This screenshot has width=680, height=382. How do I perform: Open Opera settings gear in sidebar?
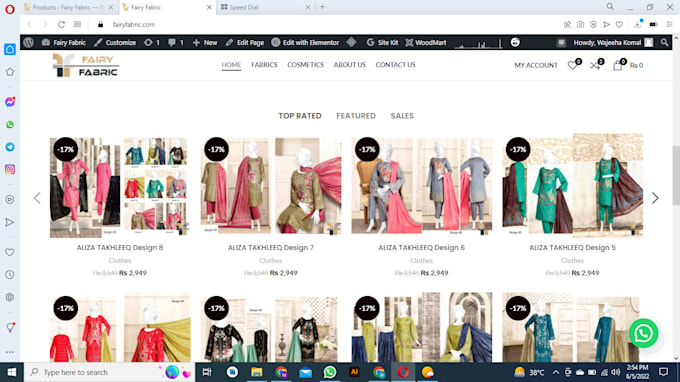(10, 297)
